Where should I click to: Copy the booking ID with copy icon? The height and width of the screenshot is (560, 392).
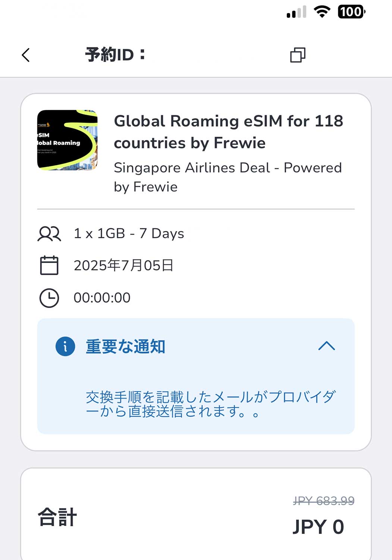click(298, 55)
